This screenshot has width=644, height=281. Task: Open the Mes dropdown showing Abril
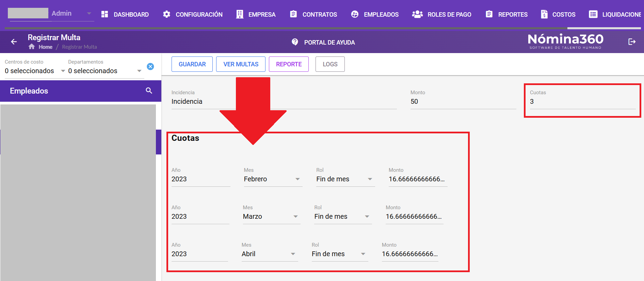(270, 254)
